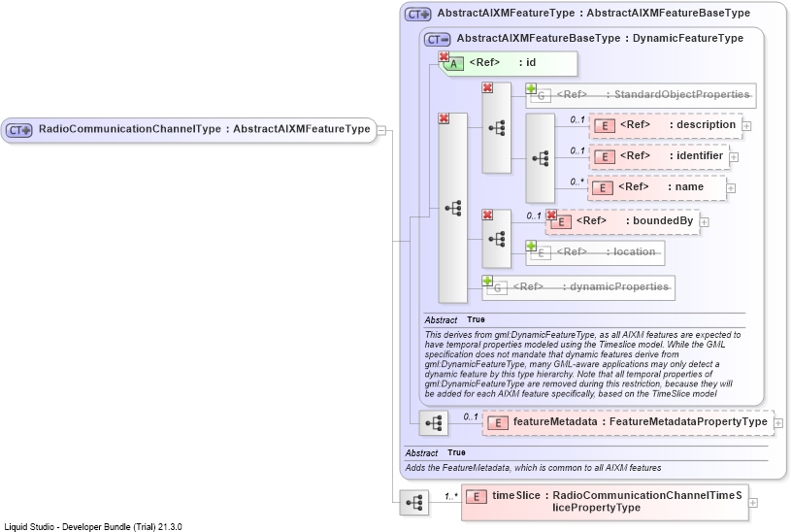Screen dimensions: 791x532
Task: Click green plus on location element
Action: click(x=531, y=246)
